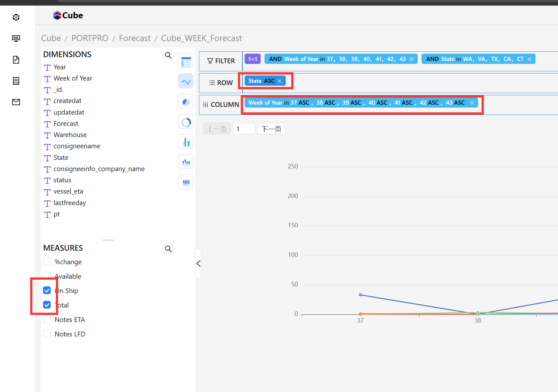Screen dimensions: 558x392
Task: Select the Warehouse dimension
Action: [x=70, y=135]
